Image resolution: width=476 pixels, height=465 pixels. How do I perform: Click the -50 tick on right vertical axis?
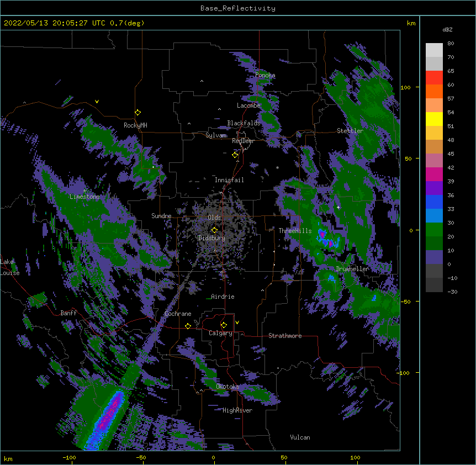click(x=405, y=302)
